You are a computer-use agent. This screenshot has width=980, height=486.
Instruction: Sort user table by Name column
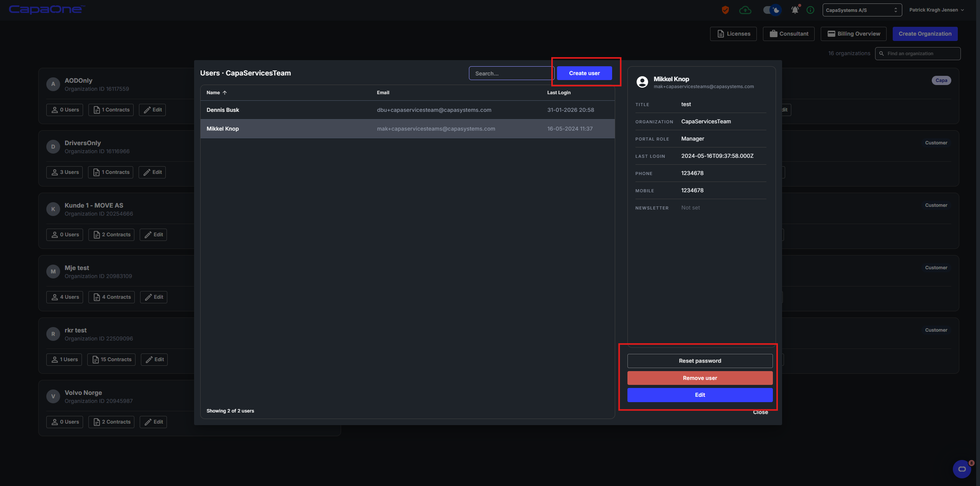point(217,93)
